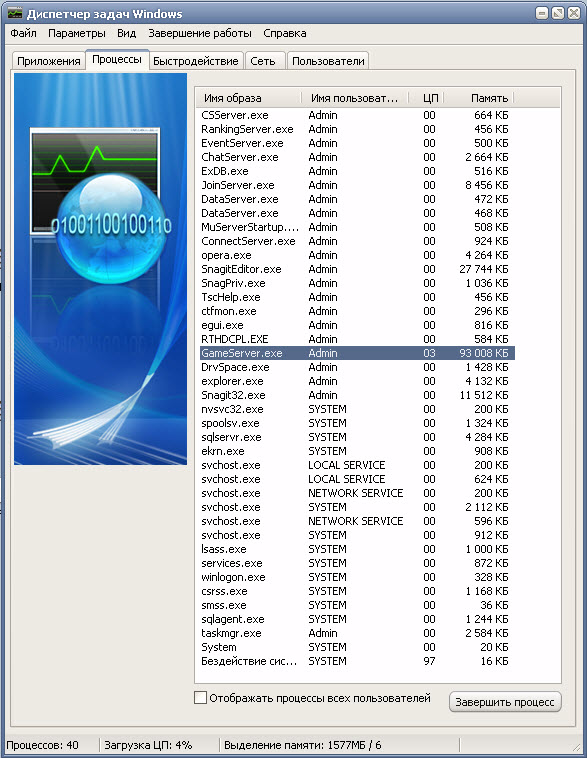The height and width of the screenshot is (758, 587).
Task: Select the JoinServer.exe process
Action: pos(357,185)
